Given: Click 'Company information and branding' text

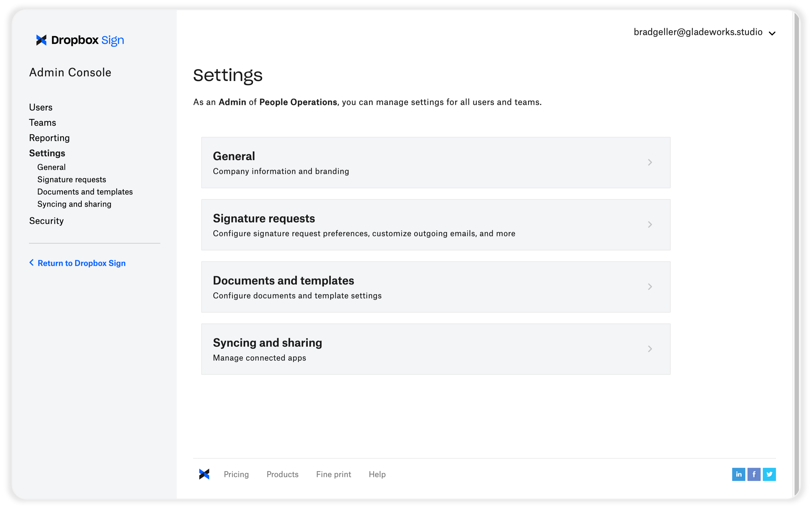Looking at the screenshot, I should tap(281, 171).
